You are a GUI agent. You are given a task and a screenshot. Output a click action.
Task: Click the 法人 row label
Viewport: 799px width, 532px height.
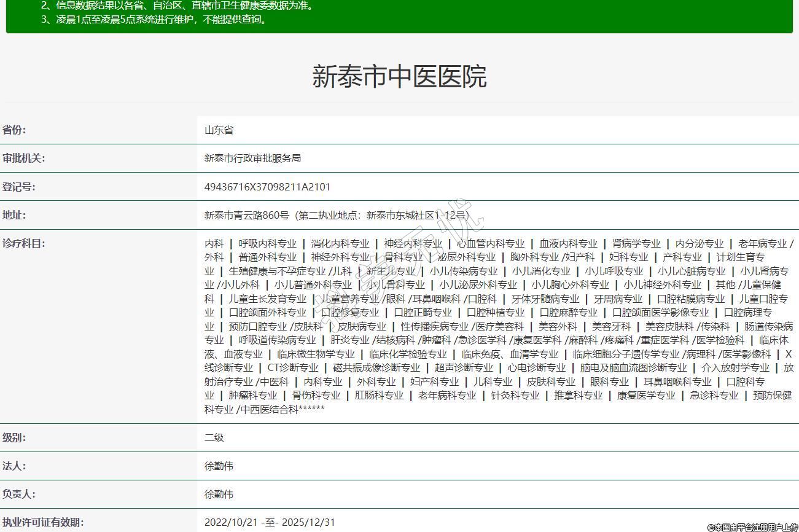pos(14,466)
